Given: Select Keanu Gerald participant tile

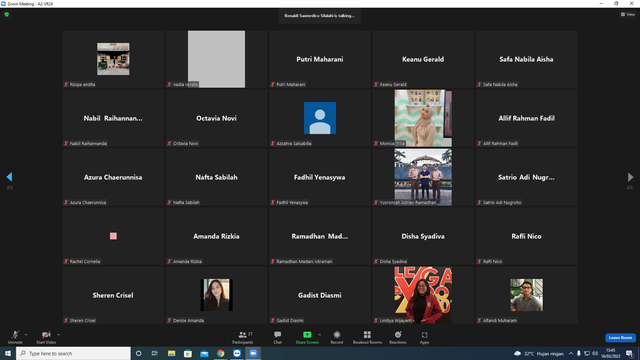Looking at the screenshot, I should [x=423, y=59].
